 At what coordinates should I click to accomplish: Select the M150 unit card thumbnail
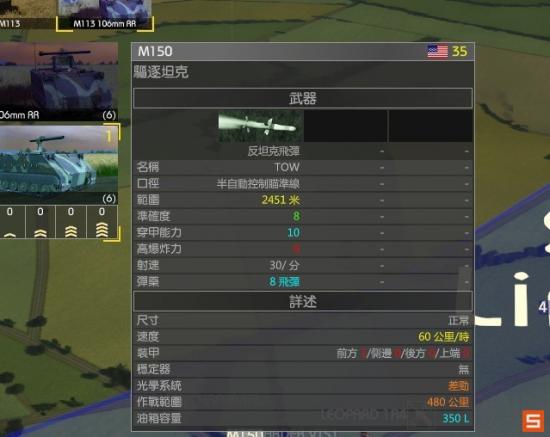(59, 165)
